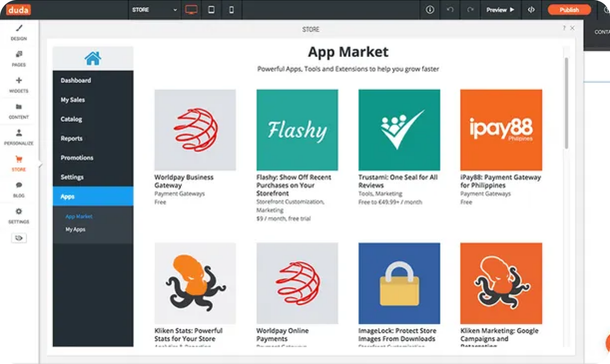Click the Settings gear in left sidebar
Image resolution: width=610 pixels, height=364 pixels.
(x=19, y=211)
